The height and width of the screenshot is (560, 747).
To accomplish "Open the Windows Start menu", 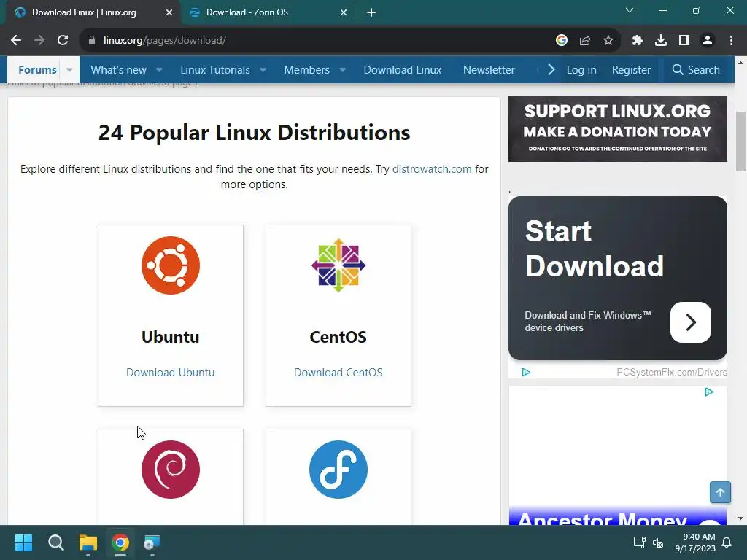I will tap(24, 542).
